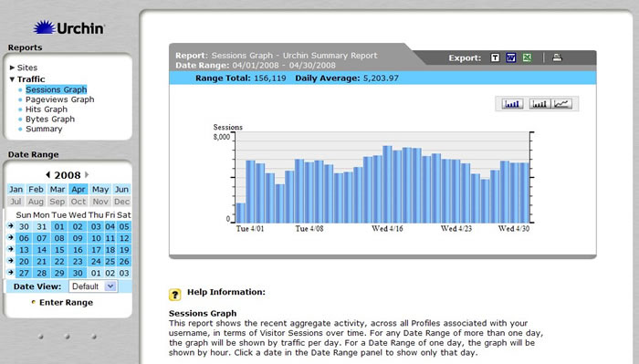The image size is (639, 364).
Task: Select week arrow beside row starting 13
Action: point(11,249)
